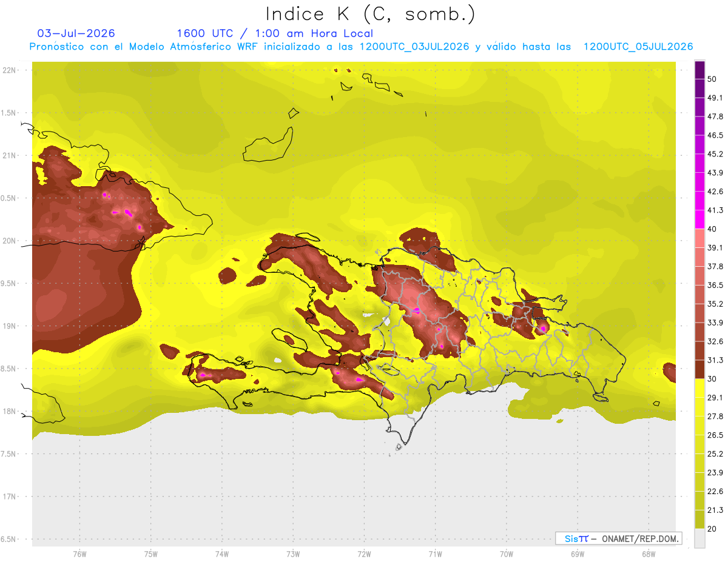Image resolution: width=728 pixels, height=562 pixels.
Task: Click the longitude axis label "73W"
Action: tap(293, 554)
